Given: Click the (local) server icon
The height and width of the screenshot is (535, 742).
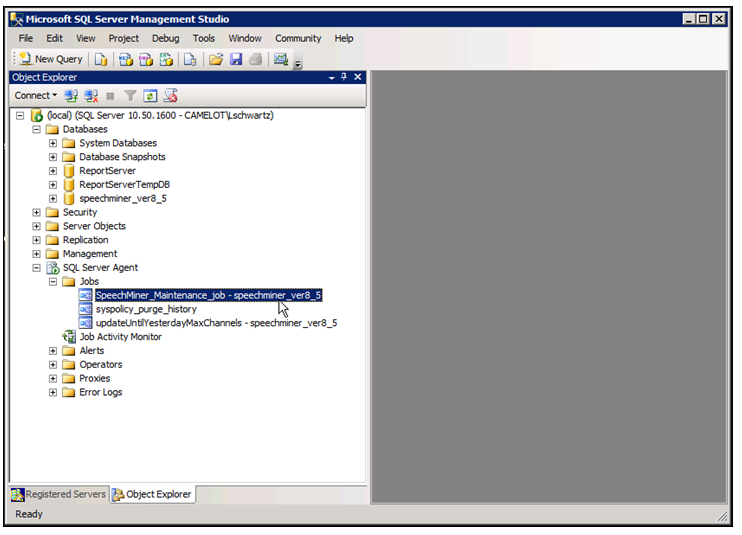Looking at the screenshot, I should pyautogui.click(x=36, y=115).
